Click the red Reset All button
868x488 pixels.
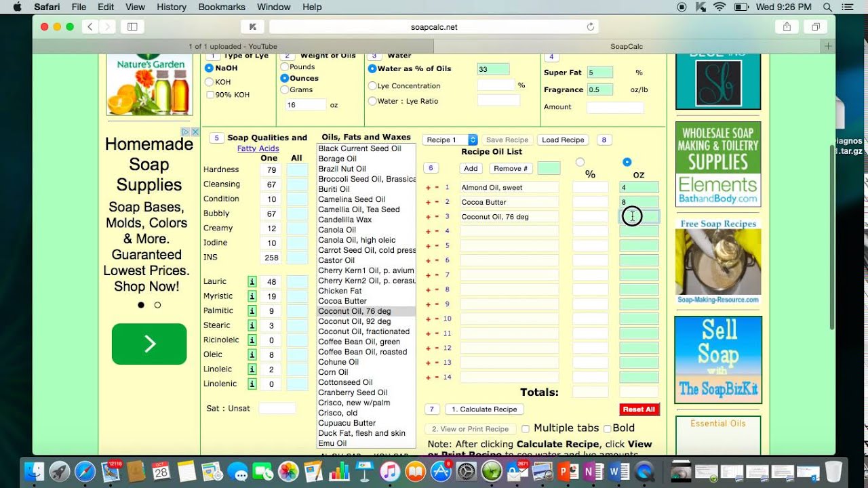point(639,409)
